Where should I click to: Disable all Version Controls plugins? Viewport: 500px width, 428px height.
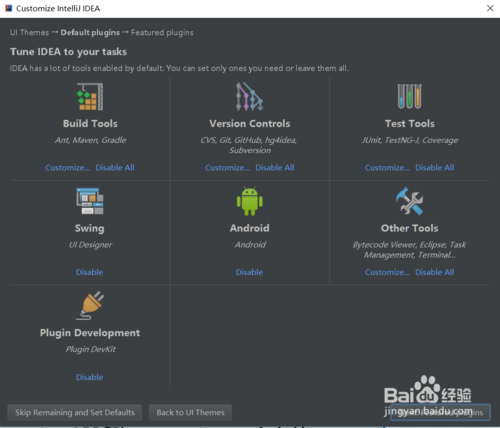point(275,167)
